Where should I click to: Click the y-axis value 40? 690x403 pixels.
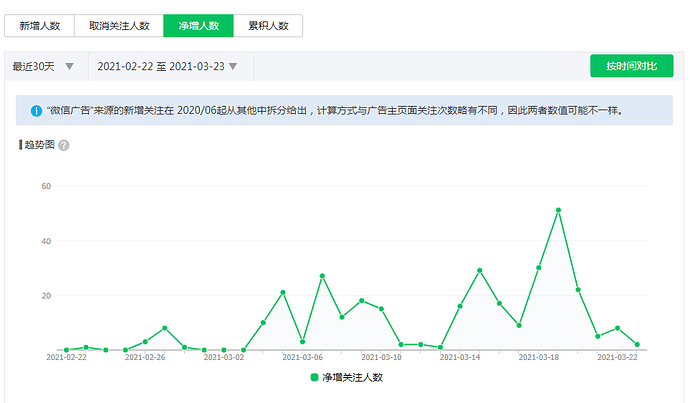pos(46,241)
